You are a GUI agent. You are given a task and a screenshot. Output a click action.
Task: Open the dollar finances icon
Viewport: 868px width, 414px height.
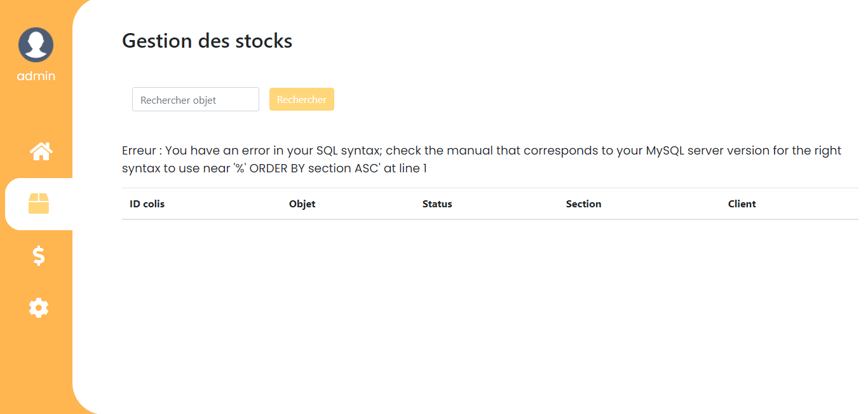[39, 256]
